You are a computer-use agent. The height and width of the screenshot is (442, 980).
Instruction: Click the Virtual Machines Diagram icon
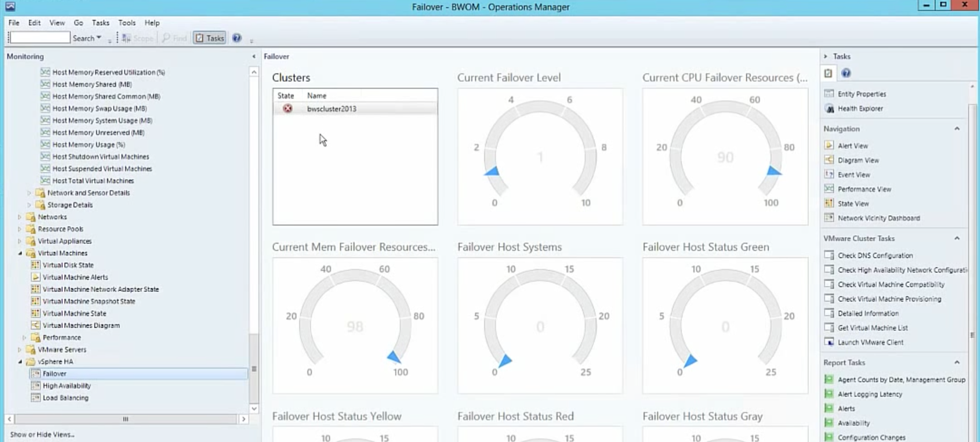(x=35, y=325)
